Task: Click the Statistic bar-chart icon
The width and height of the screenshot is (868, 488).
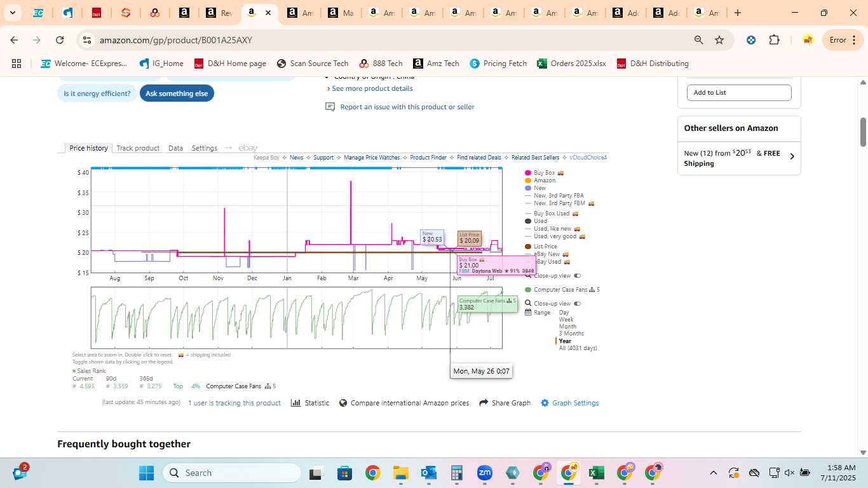Action: 295,403
